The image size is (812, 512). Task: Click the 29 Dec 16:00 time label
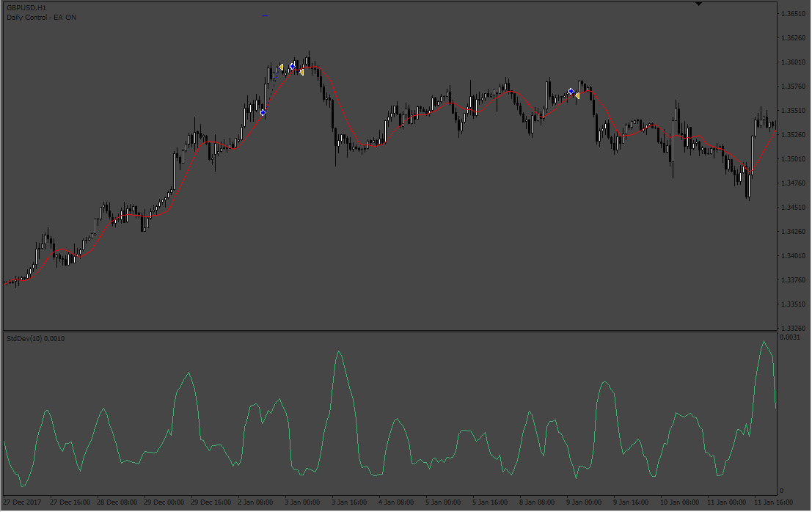[211, 502]
